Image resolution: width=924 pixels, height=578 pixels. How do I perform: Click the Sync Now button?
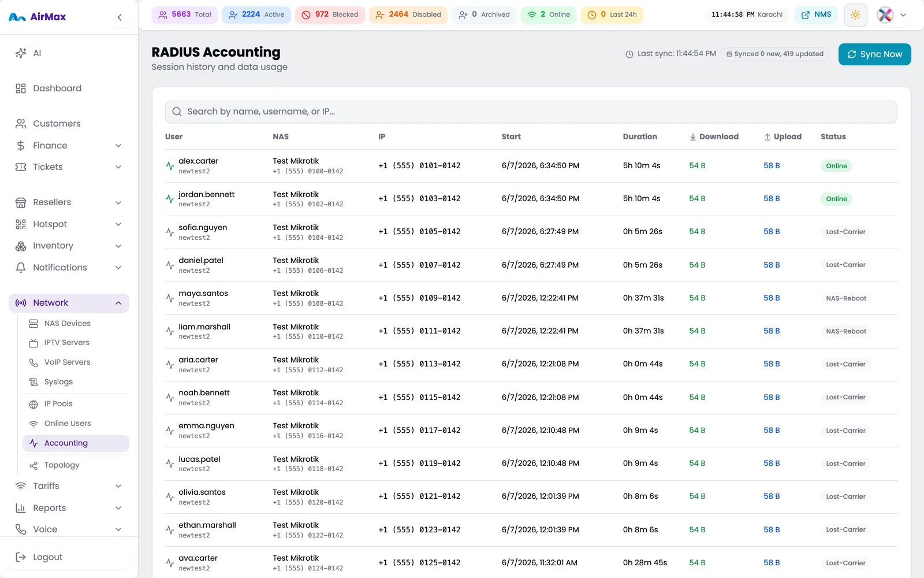tap(874, 54)
